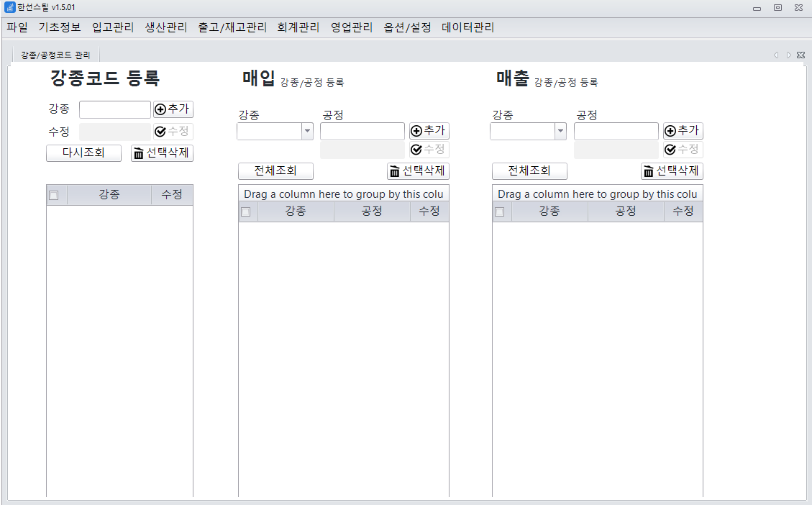
Task: Click trash 선택삭제 in 강종코드 등록 section
Action: [x=162, y=153]
